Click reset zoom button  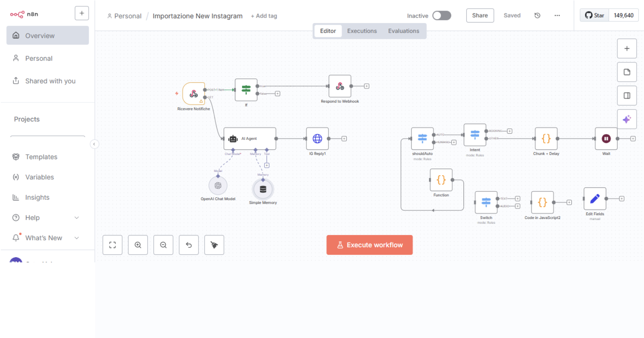[189, 245]
